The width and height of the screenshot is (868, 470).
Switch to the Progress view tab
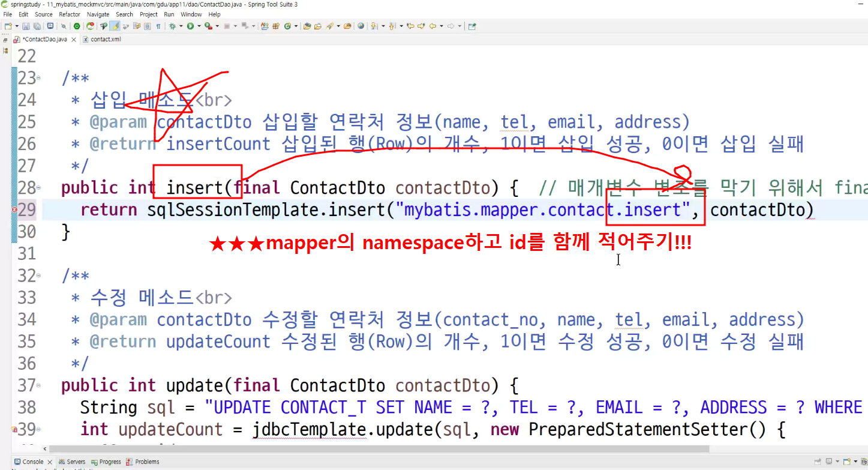(x=107, y=462)
